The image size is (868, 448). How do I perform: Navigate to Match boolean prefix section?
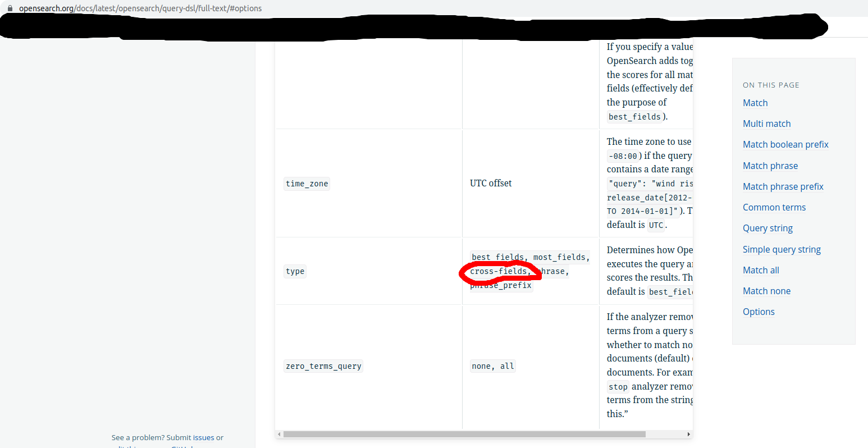coord(785,144)
